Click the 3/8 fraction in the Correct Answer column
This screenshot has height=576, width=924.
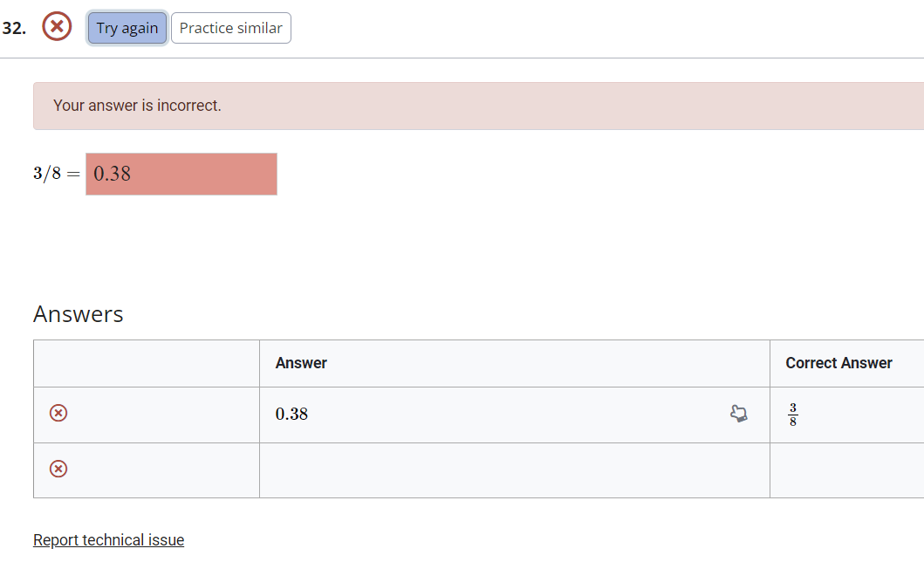[792, 415]
